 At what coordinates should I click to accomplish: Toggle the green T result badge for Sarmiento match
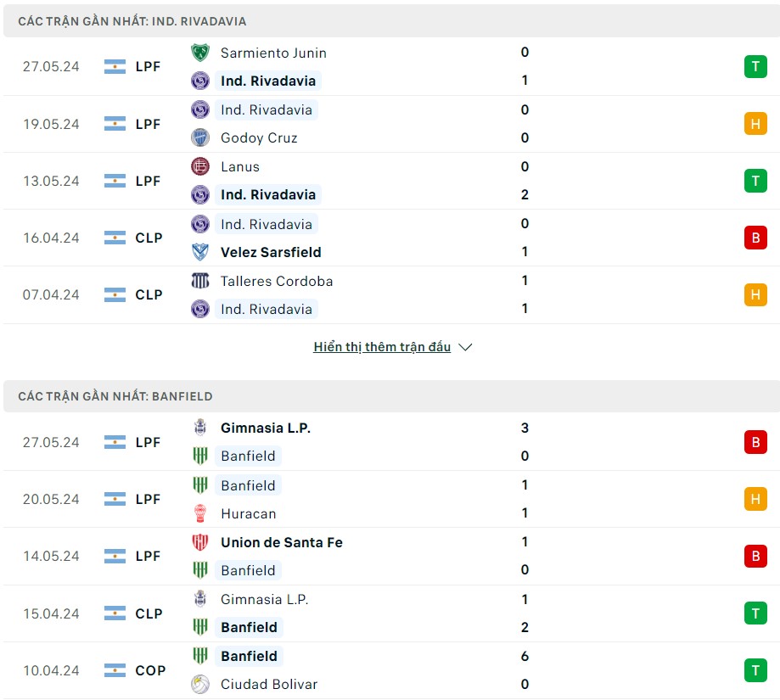coord(755,66)
